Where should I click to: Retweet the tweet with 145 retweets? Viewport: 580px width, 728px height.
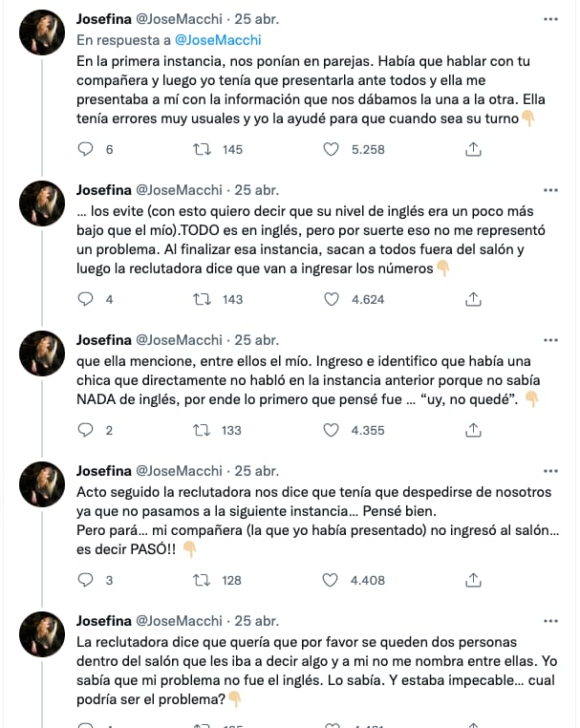click(x=203, y=149)
